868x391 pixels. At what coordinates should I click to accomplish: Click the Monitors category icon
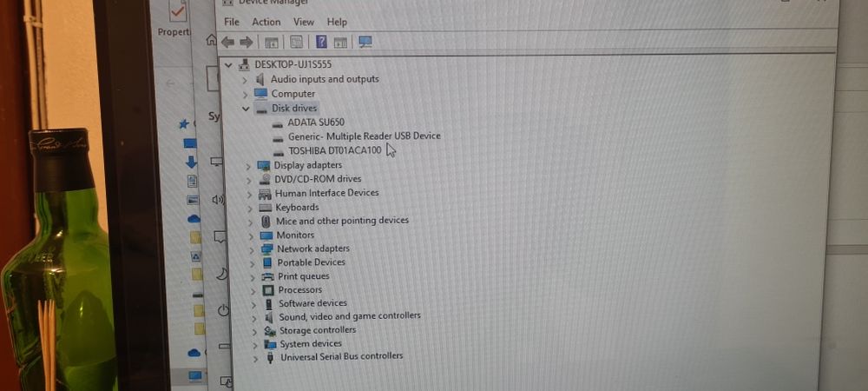point(266,235)
